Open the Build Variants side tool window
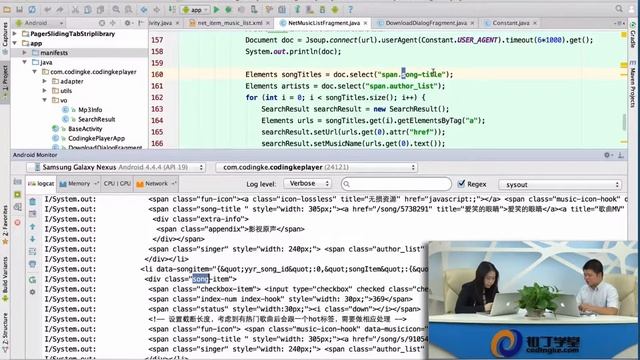 [5, 279]
